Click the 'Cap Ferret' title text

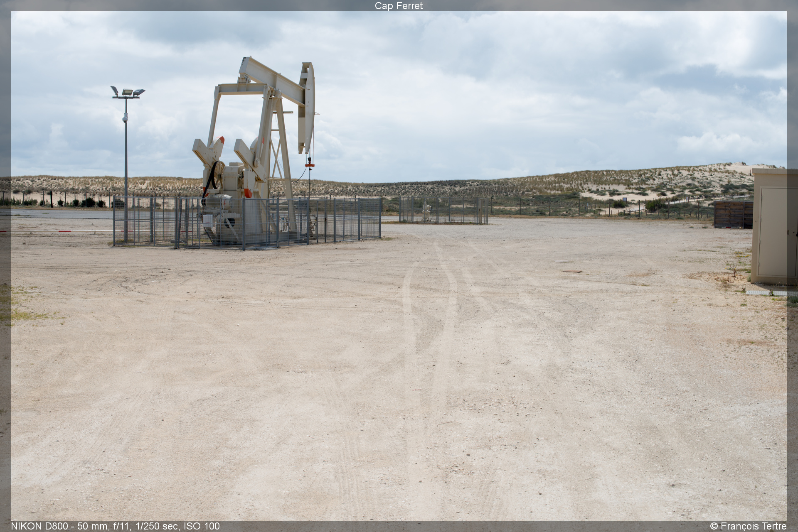[x=399, y=6]
